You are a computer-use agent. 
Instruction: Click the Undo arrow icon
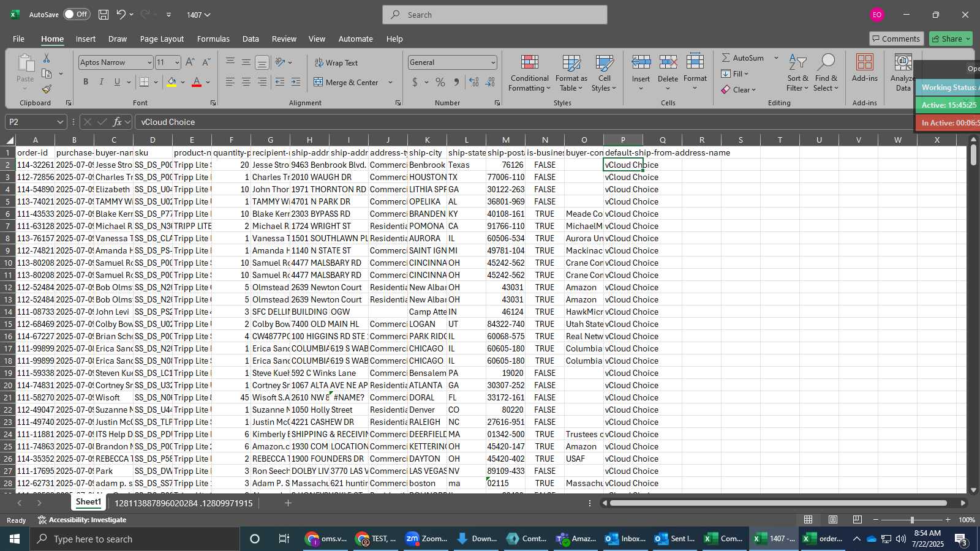[x=121, y=14]
